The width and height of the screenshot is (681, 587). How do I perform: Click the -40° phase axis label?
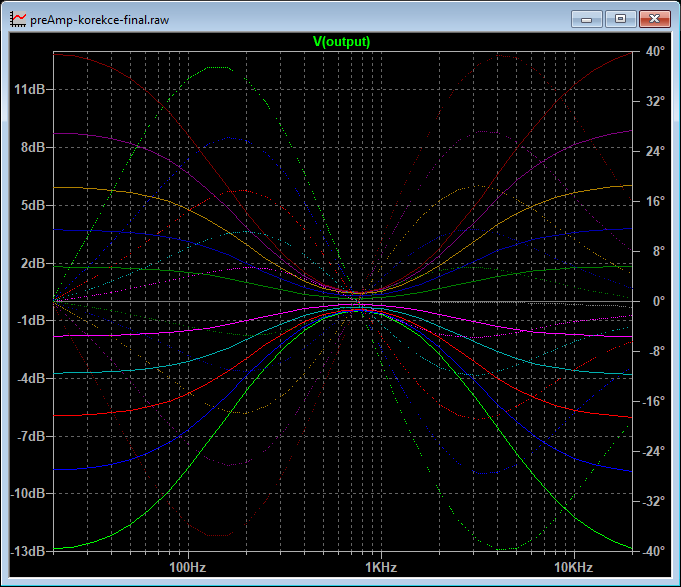tap(654, 551)
